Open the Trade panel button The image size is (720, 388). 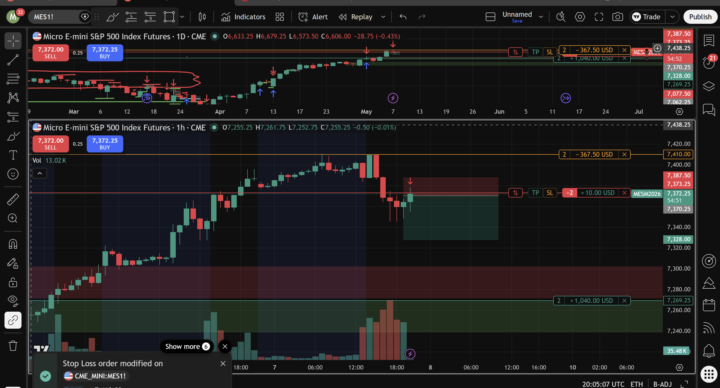tap(647, 17)
